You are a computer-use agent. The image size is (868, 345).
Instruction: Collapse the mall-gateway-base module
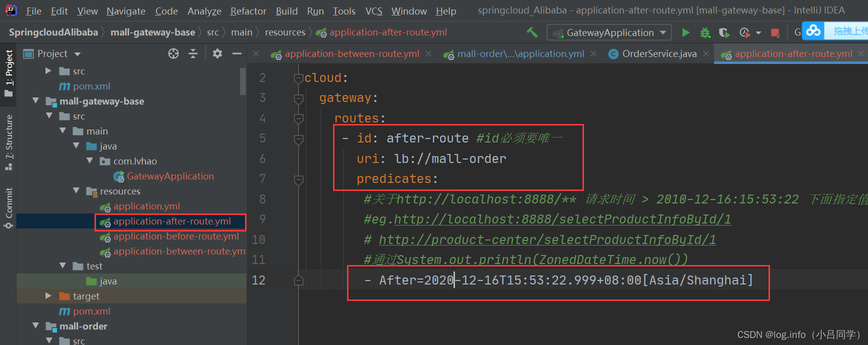click(35, 101)
